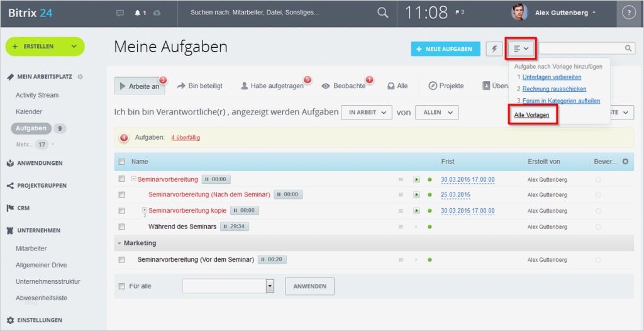Click the 29:34 timer of Während des Seminars

coord(235,227)
